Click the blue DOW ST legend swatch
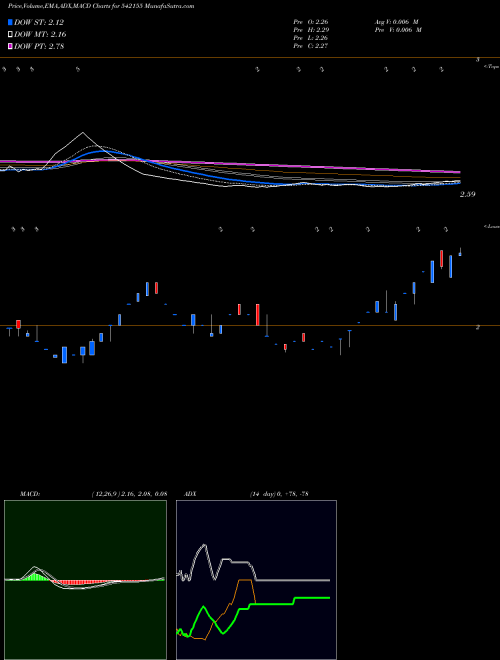 pos(10,22)
